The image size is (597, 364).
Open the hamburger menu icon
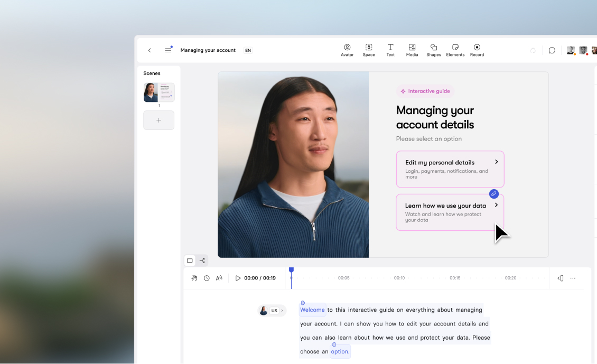[x=168, y=50]
